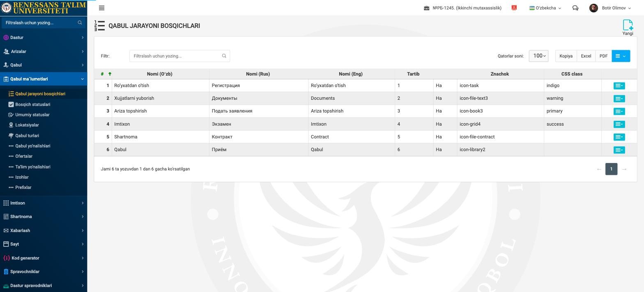Image resolution: width=644 pixels, height=292 pixels.
Task: Click the next page arrow
Action: [x=624, y=169]
